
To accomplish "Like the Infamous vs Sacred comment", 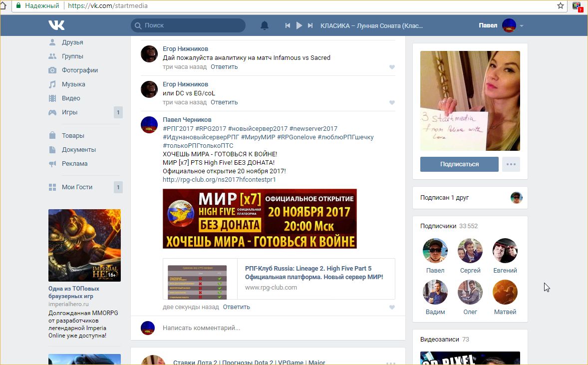I will (392, 67).
